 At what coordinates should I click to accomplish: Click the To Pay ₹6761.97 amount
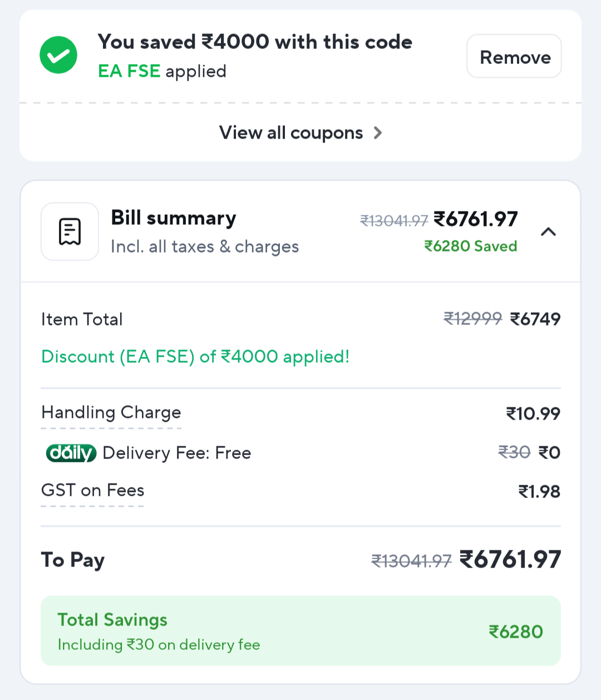pyautogui.click(x=510, y=560)
